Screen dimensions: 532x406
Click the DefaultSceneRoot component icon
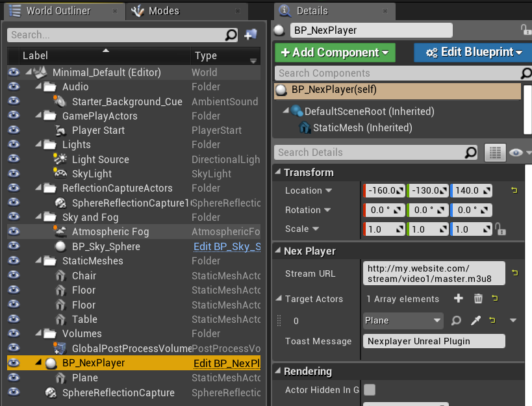click(297, 111)
